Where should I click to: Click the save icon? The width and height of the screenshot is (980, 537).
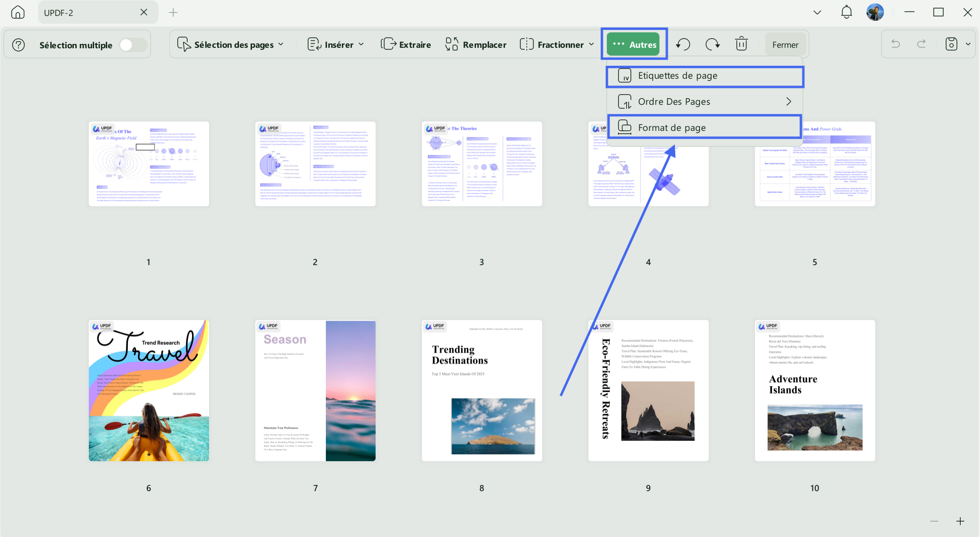click(x=951, y=44)
